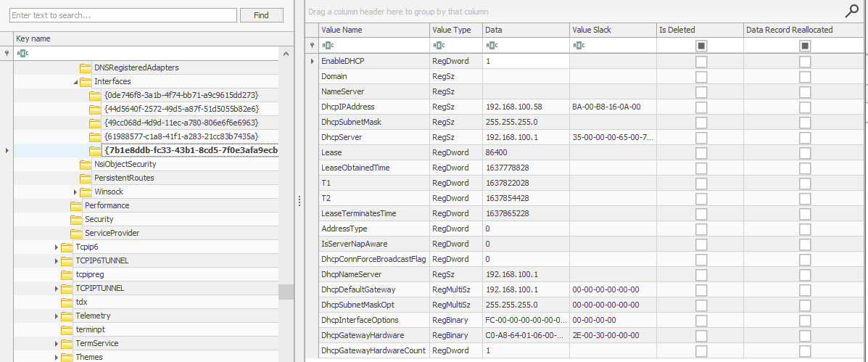
Task: Expand the TCPIPTUNNEL tree node
Action: coord(57,289)
